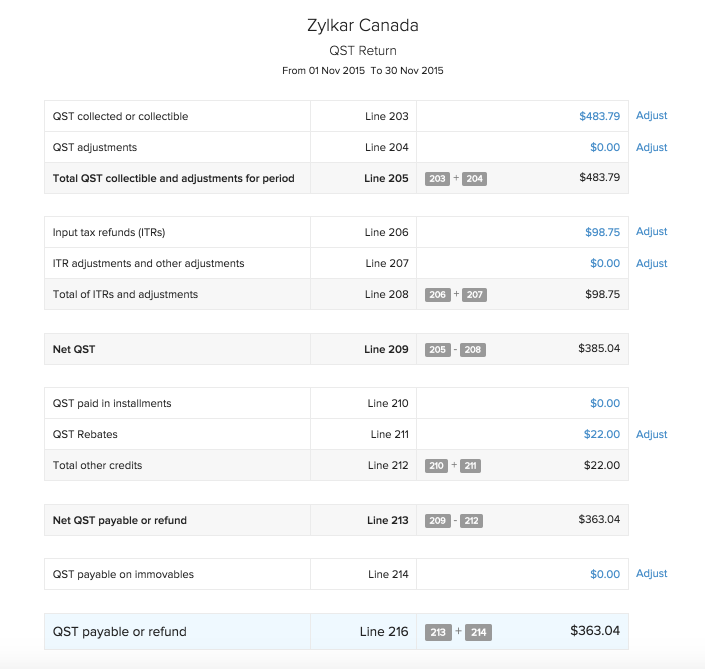Click the 208 formula badge in Net QST row
The height and width of the screenshot is (669, 705).
[x=473, y=350]
